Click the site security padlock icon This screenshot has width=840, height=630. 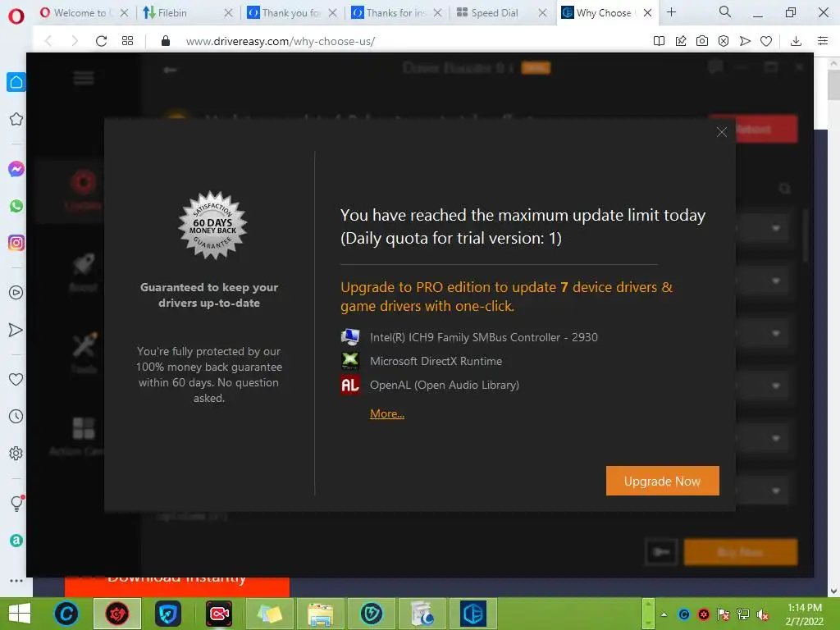(166, 41)
